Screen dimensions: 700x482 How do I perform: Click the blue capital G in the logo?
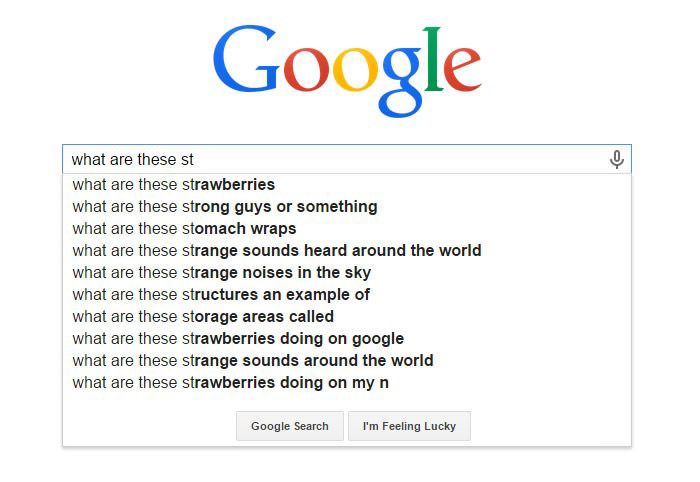click(x=246, y=58)
